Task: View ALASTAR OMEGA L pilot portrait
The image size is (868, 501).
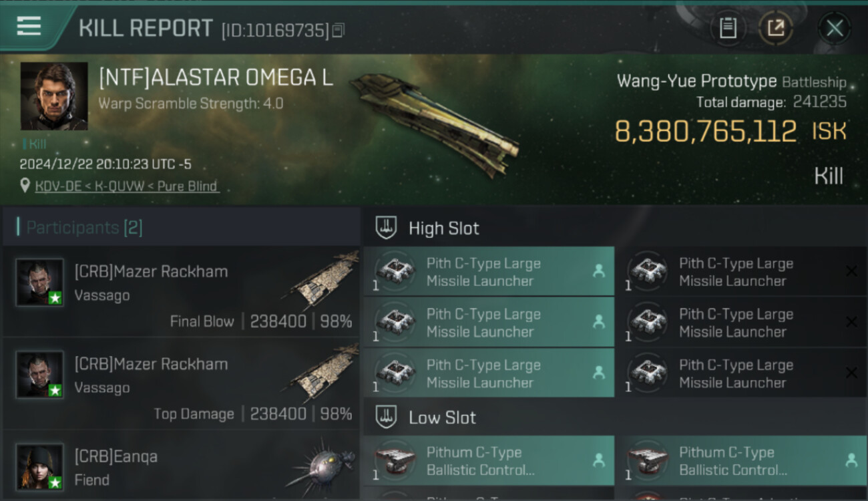Action: [x=54, y=96]
